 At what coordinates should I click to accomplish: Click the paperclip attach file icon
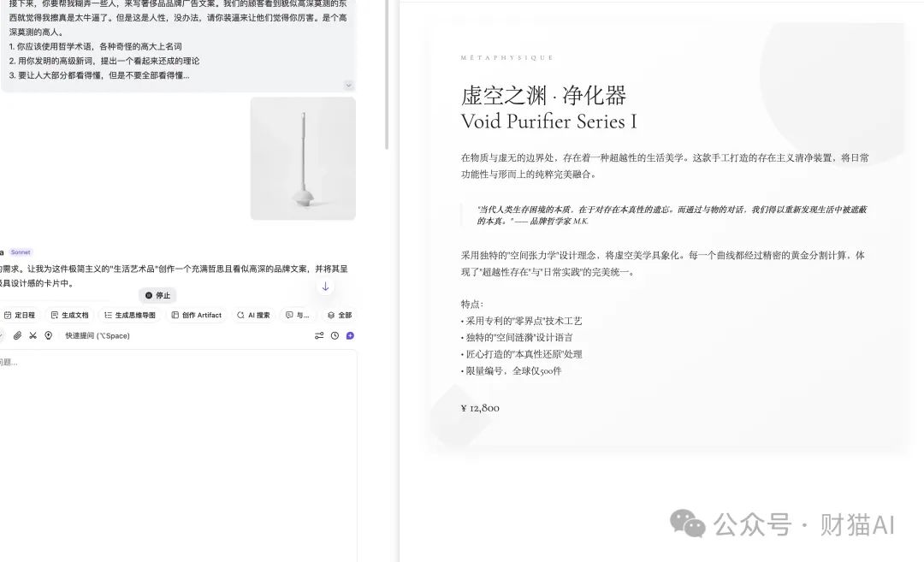click(18, 336)
